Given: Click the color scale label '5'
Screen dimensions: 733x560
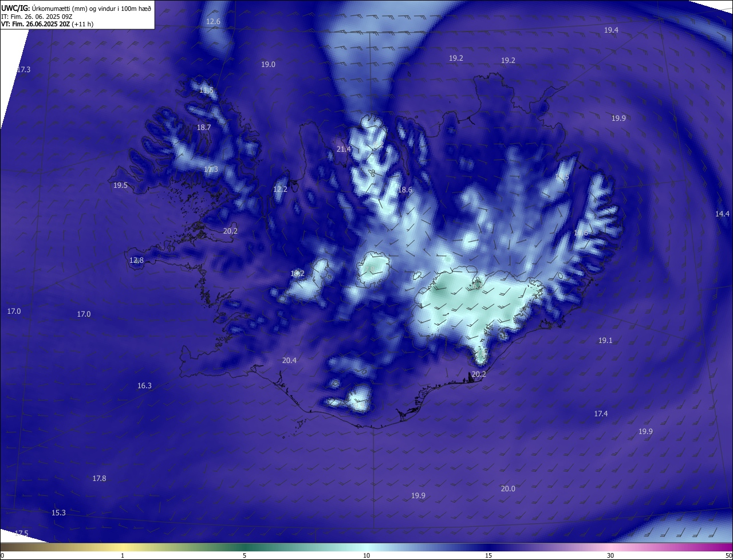Looking at the screenshot, I should [245, 555].
